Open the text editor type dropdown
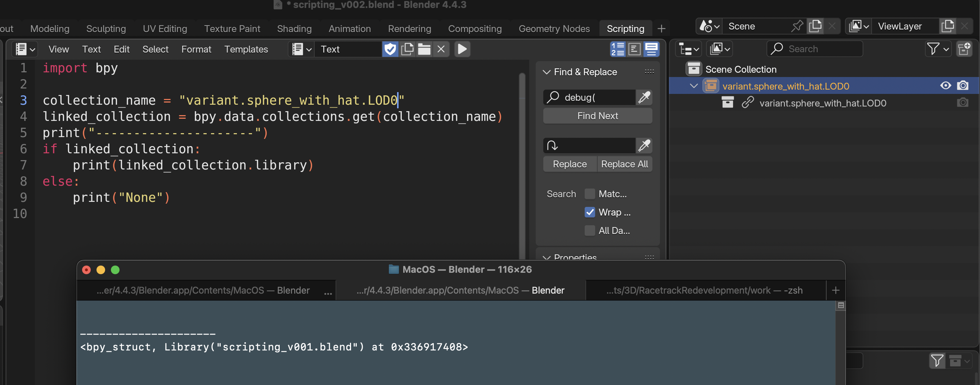Screen dimensions: 980x385 point(25,49)
